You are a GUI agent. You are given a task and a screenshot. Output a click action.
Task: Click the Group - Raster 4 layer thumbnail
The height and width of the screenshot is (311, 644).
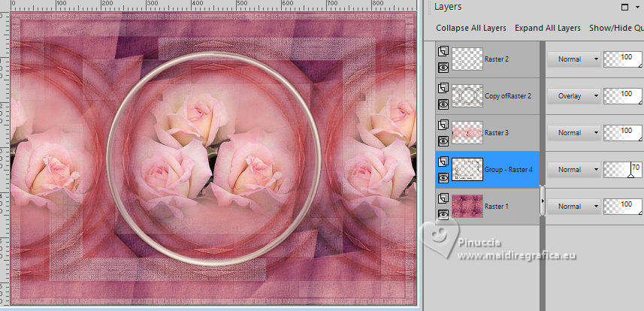467,169
